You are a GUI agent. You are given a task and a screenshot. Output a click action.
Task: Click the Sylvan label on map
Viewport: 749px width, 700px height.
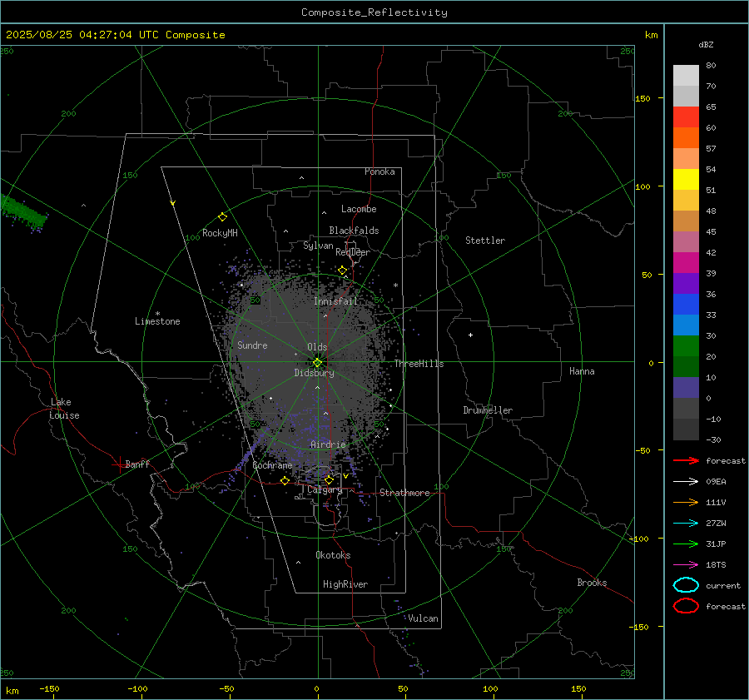(x=318, y=246)
